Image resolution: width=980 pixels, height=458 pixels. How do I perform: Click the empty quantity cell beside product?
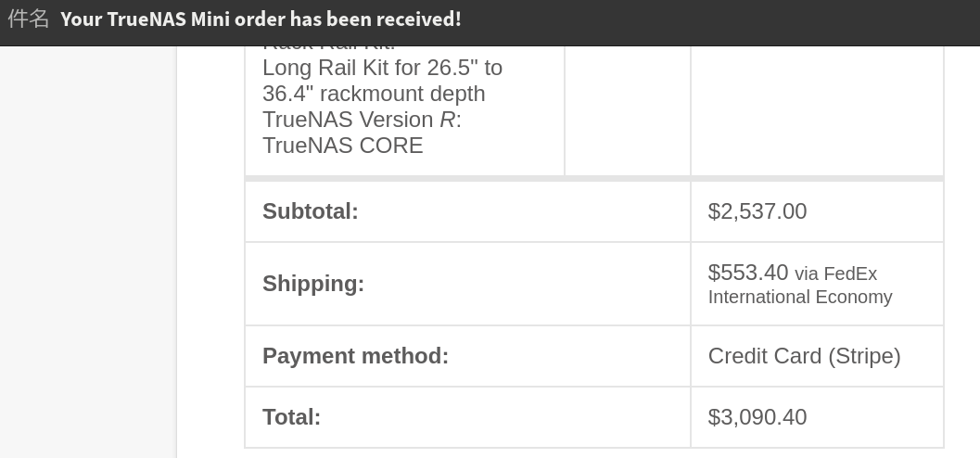point(628,110)
